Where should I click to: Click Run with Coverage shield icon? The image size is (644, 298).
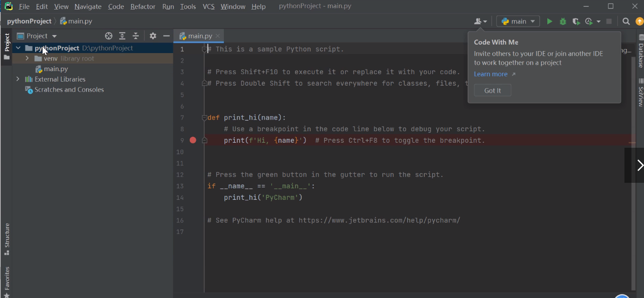576,22
